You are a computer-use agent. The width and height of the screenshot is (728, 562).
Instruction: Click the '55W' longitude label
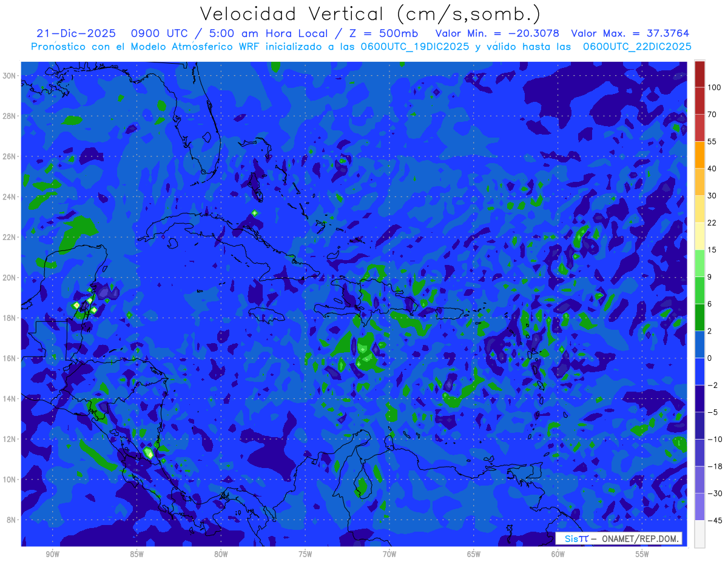(642, 555)
